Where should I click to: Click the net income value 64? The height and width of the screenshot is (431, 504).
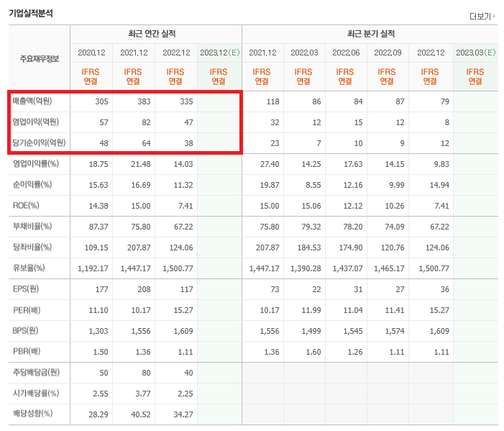click(x=146, y=143)
